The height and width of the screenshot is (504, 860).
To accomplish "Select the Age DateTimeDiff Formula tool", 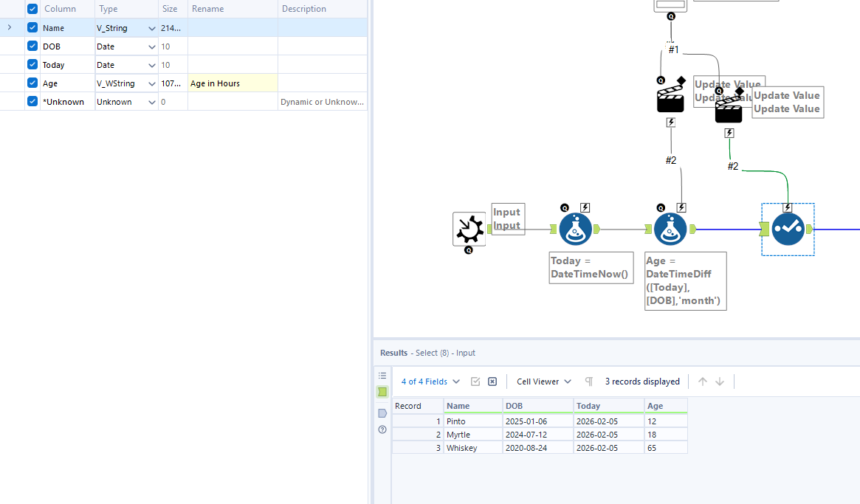I will (670, 229).
